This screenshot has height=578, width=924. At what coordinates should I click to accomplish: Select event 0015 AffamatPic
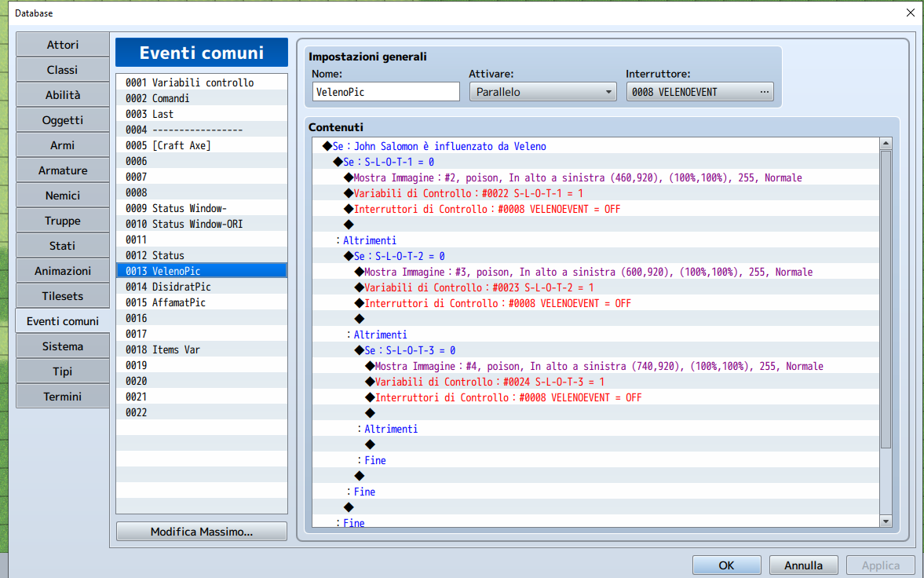click(202, 302)
